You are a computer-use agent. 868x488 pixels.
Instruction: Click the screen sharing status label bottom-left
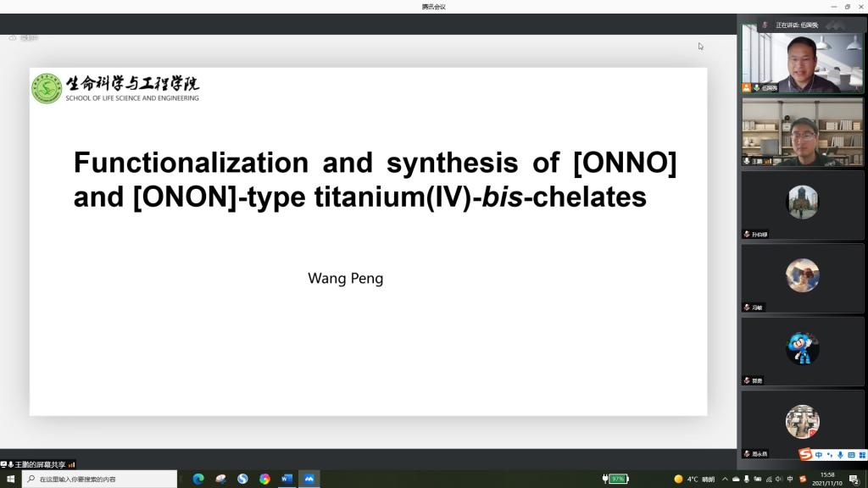point(40,464)
